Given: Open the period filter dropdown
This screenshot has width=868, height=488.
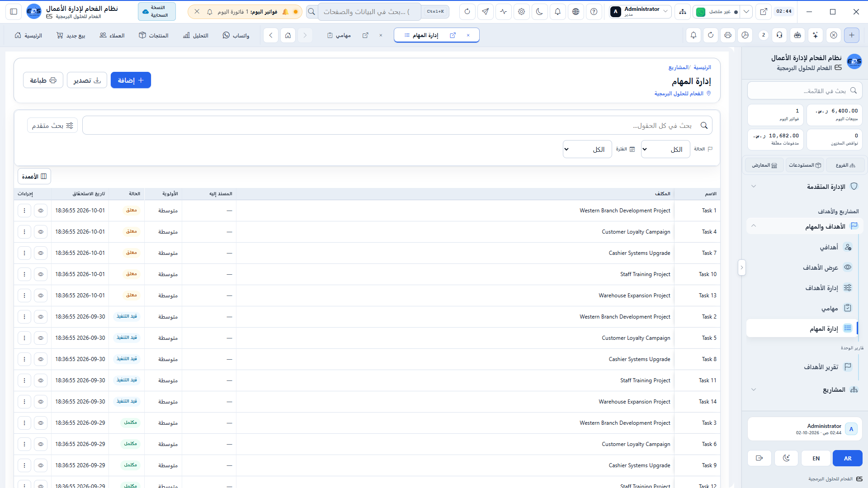Looking at the screenshot, I should tap(587, 149).
